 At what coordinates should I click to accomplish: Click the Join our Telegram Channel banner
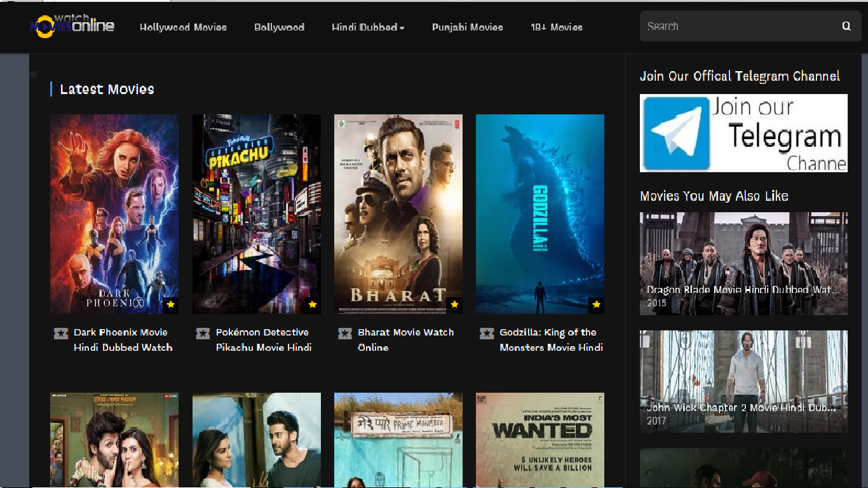[x=743, y=133]
